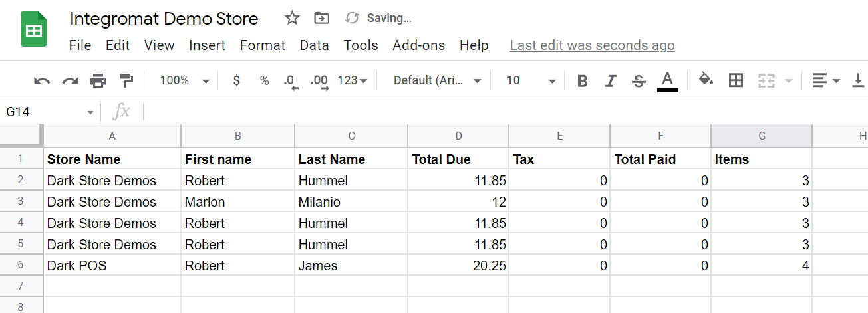Open the Format menu

[263, 45]
